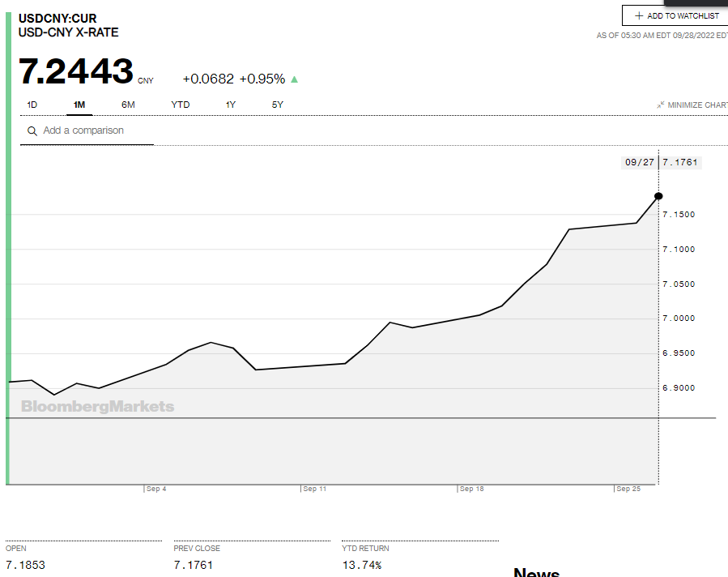Click the 7.2443 current price value
Screen dimensions: 728x577
tap(76, 72)
